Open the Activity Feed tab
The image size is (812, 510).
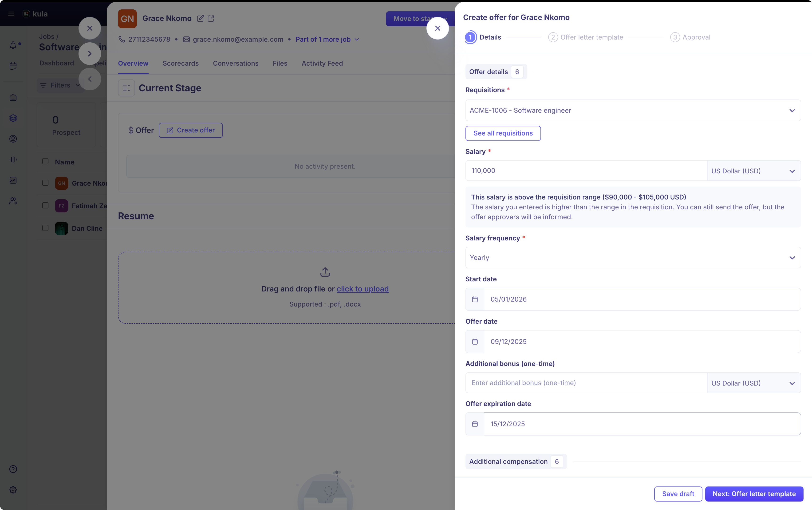coord(322,64)
